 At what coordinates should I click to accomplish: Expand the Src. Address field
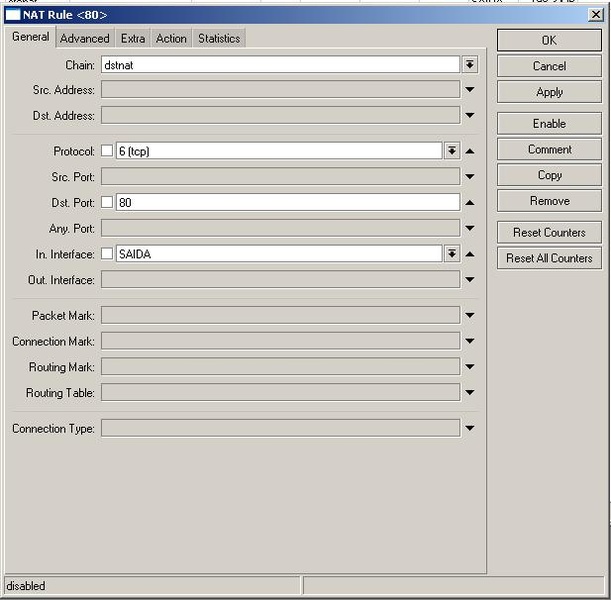point(470,90)
